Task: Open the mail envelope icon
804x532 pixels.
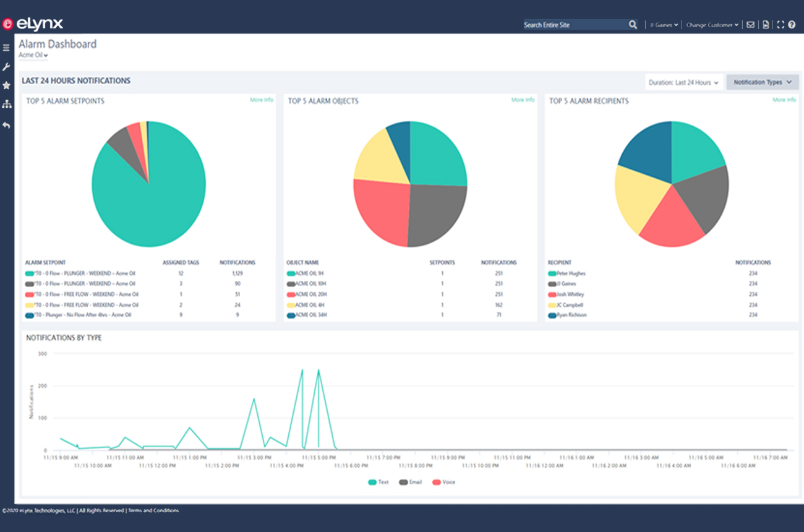Action: point(750,25)
